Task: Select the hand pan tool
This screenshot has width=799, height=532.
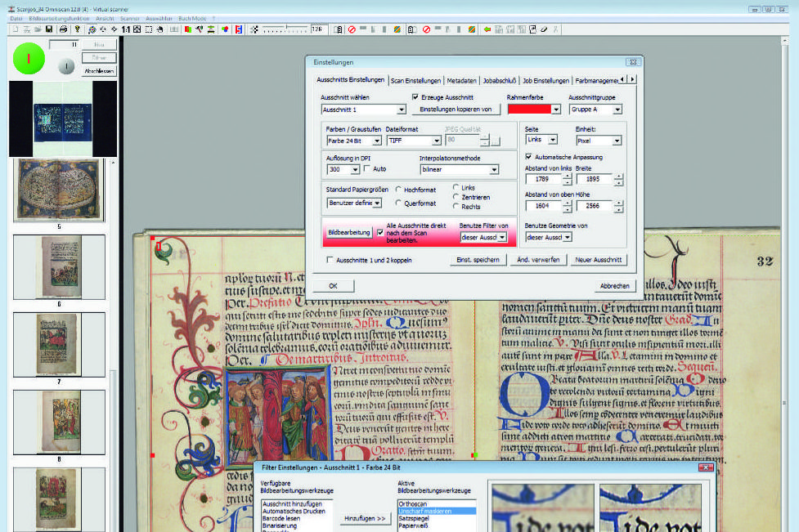Action: point(160,29)
